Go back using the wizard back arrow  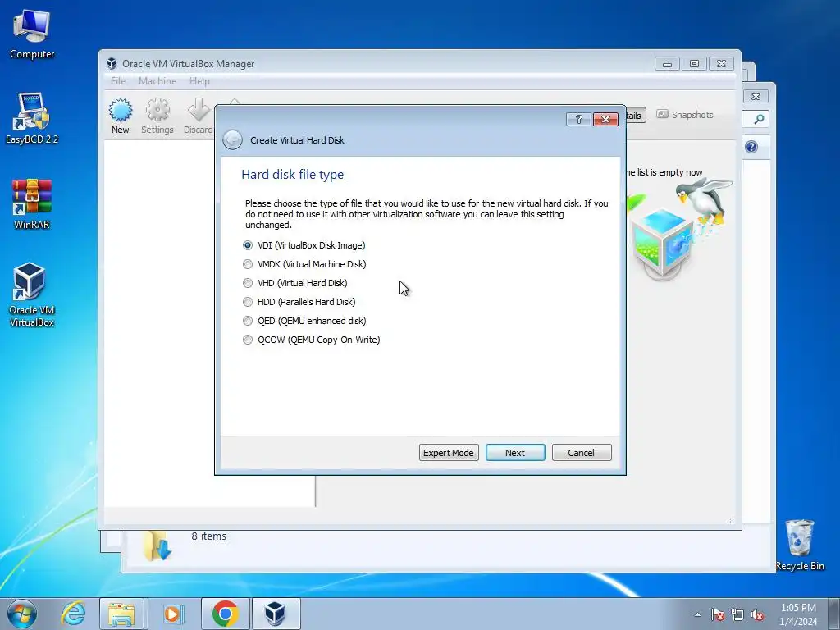tap(232, 139)
